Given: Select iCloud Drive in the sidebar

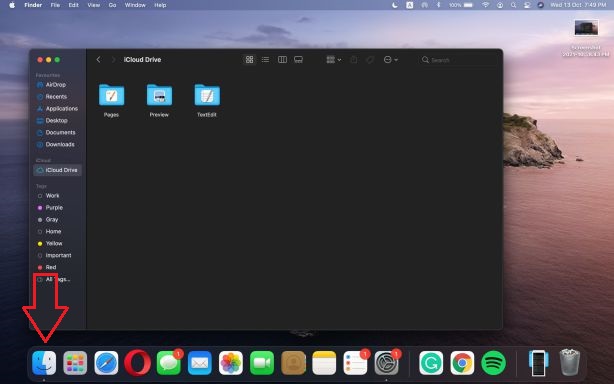Looking at the screenshot, I should 57,170.
